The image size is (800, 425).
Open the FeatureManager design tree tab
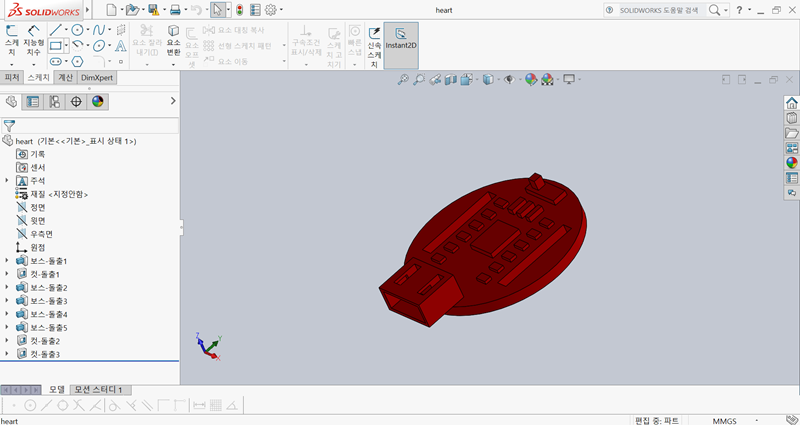pos(11,102)
